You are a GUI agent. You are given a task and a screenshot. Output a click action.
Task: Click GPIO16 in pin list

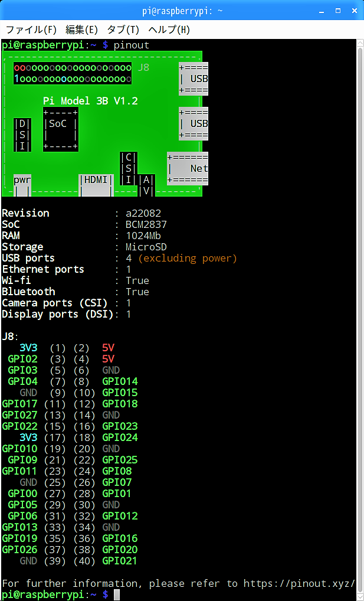coord(120,538)
